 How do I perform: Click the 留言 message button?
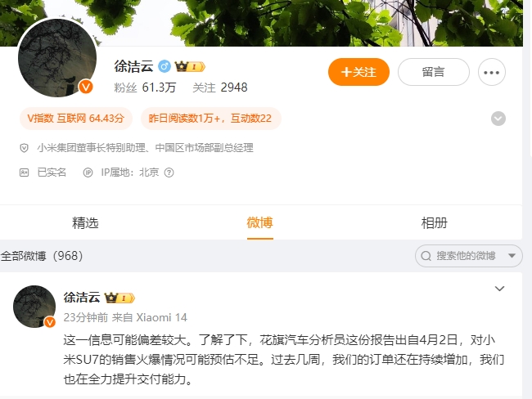tap(434, 72)
